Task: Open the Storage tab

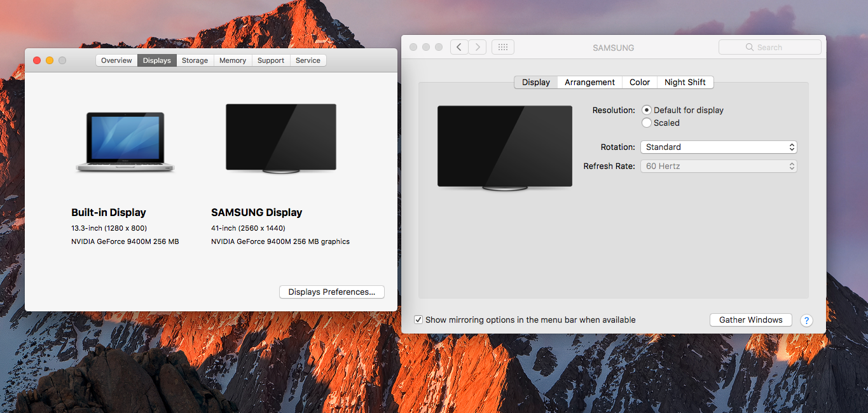Action: pyautogui.click(x=195, y=60)
